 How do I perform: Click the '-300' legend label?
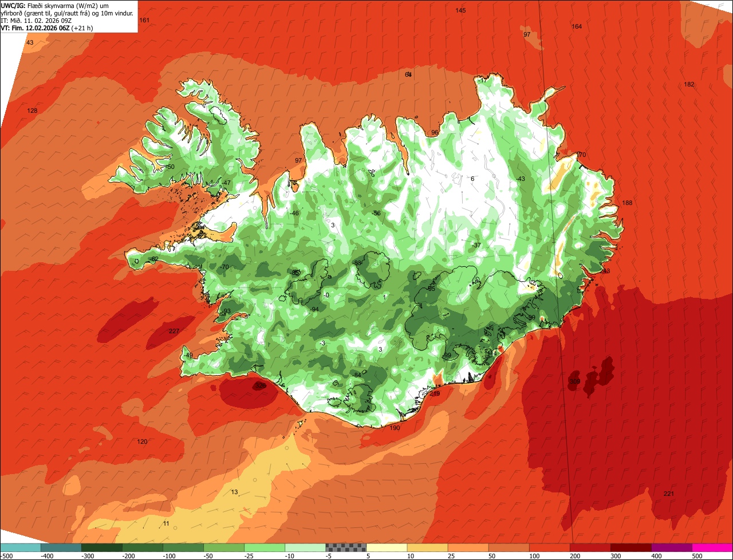coord(87,556)
